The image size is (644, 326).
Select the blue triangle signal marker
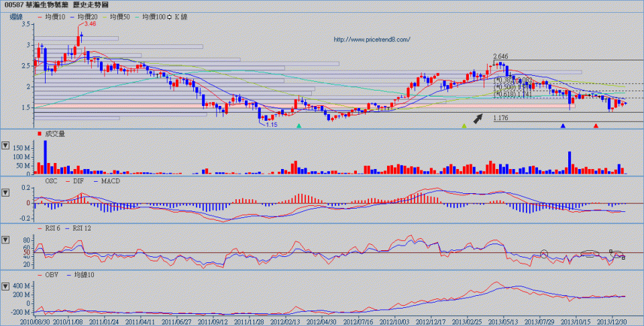[563, 125]
